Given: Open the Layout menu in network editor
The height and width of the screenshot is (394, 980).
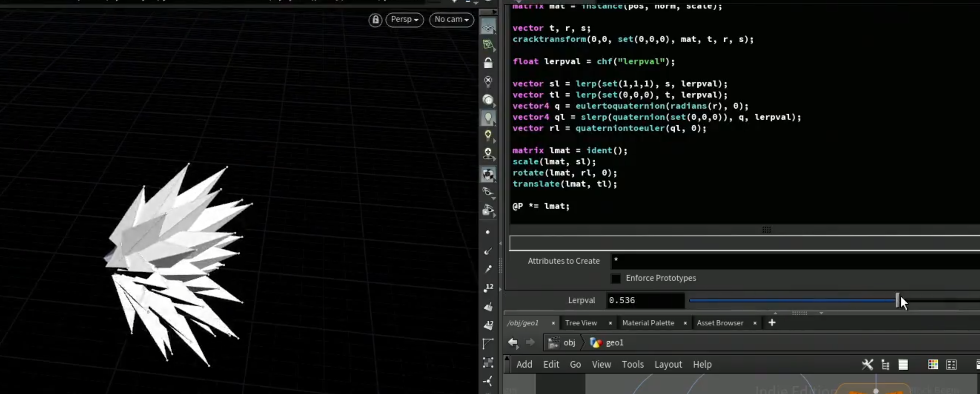Looking at the screenshot, I should click(668, 364).
